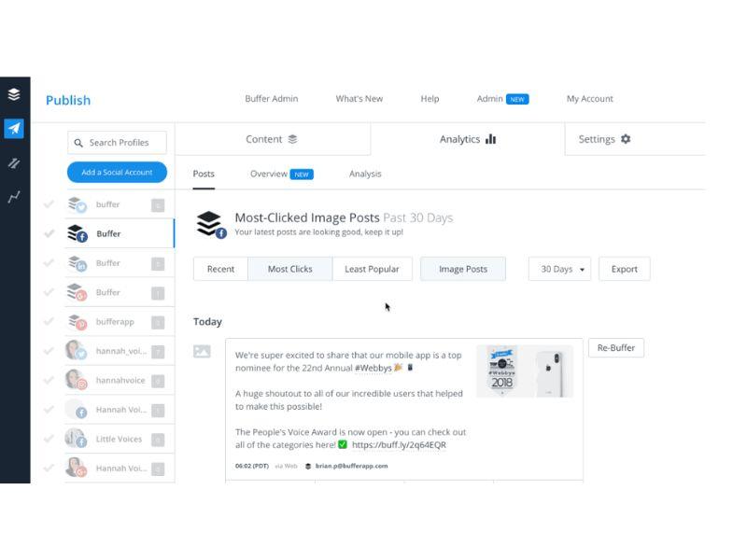Toggle the checkmark beside the hannahvoice profile
Viewport: 747px width, 560px height.
coord(49,380)
